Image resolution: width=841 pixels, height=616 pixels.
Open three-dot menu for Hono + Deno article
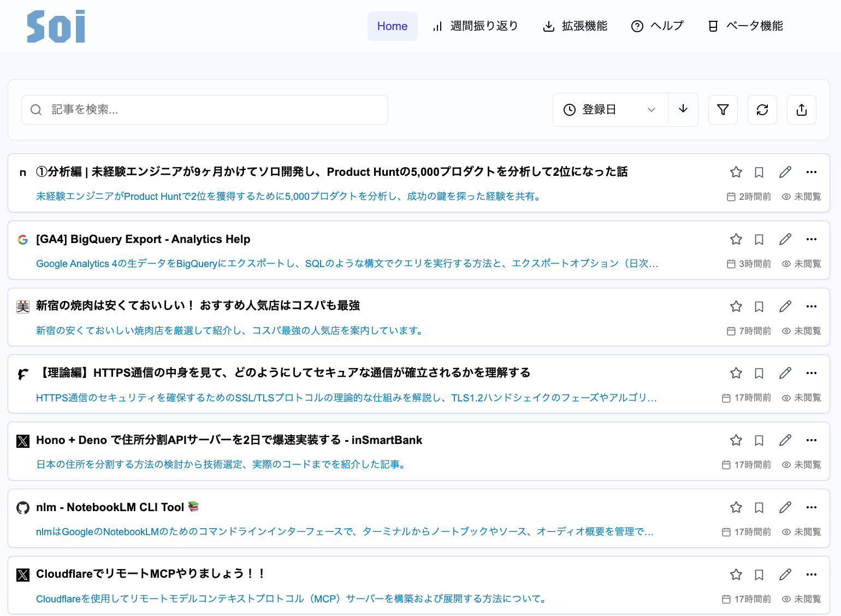(x=811, y=440)
